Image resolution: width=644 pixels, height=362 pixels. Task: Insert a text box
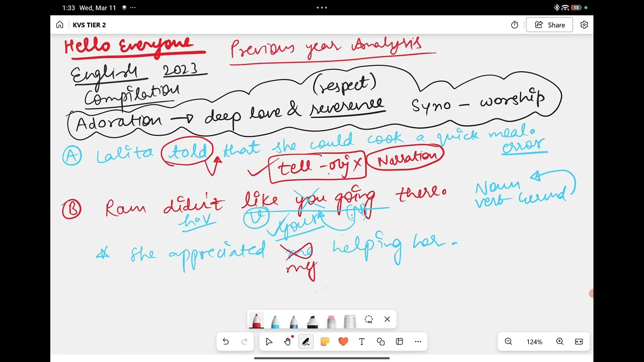pos(362,342)
